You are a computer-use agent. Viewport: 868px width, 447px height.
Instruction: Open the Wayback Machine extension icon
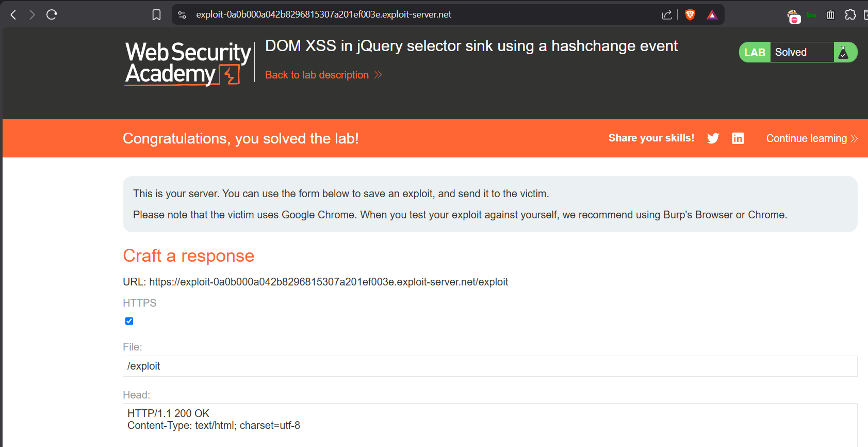click(830, 15)
